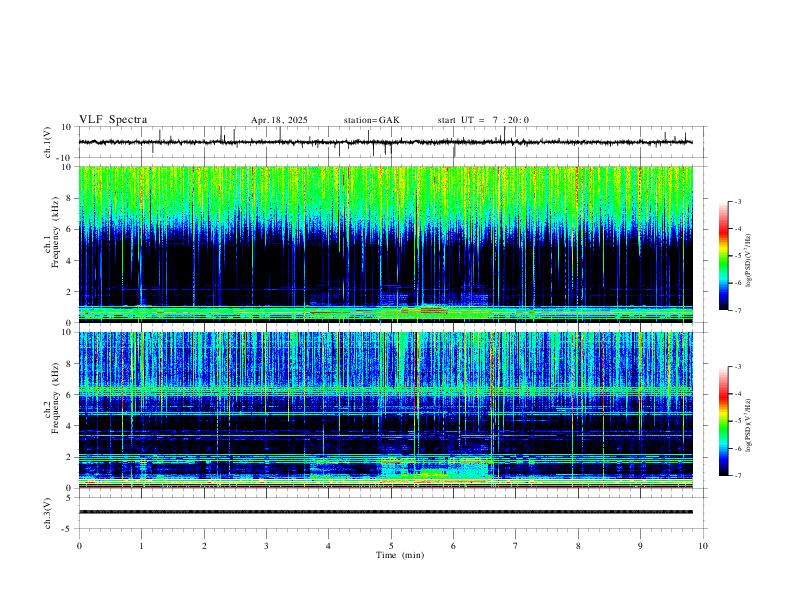Click time axis tick label "1"
The width and height of the screenshot is (792, 612).
tap(141, 546)
